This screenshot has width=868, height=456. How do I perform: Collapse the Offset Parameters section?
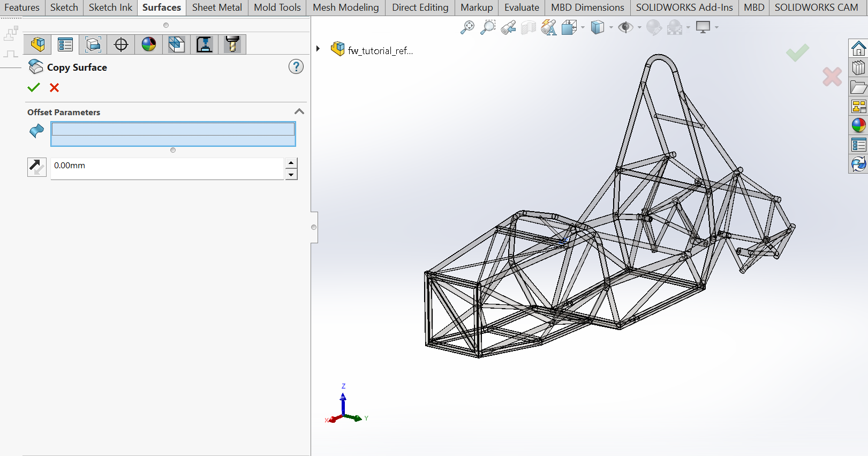point(299,111)
